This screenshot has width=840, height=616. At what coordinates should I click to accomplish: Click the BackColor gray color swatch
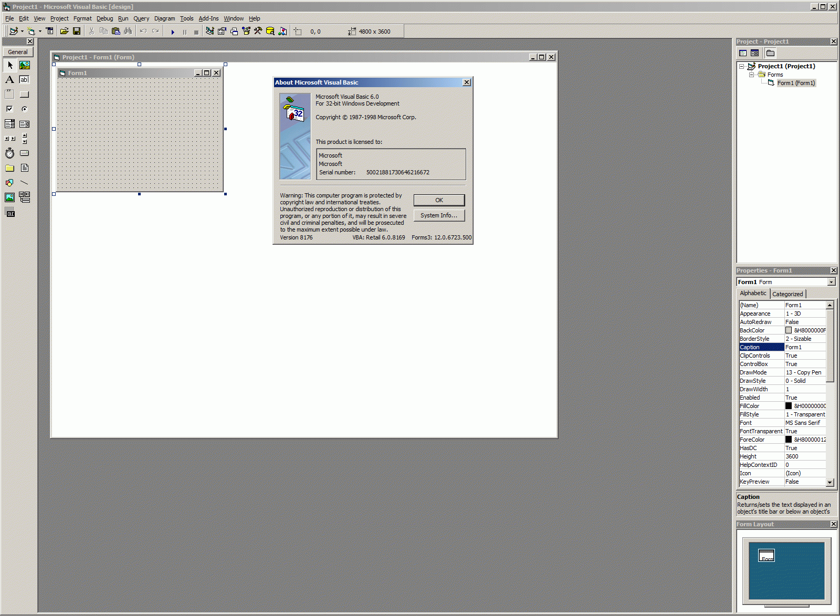pos(789,330)
